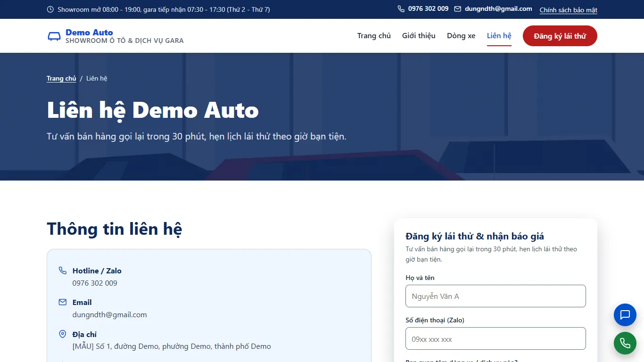The image size is (644, 362).
Task: Click the map pin icon beside Địa chỉ
Action: 62,334
